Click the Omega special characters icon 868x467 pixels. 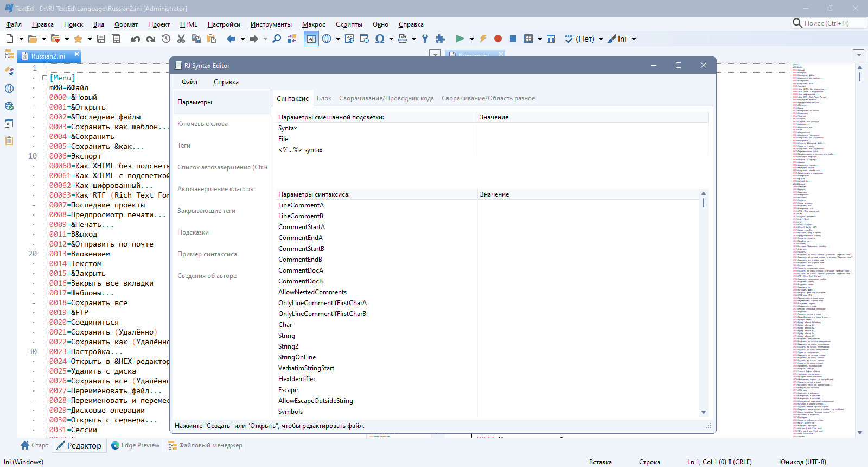click(380, 39)
